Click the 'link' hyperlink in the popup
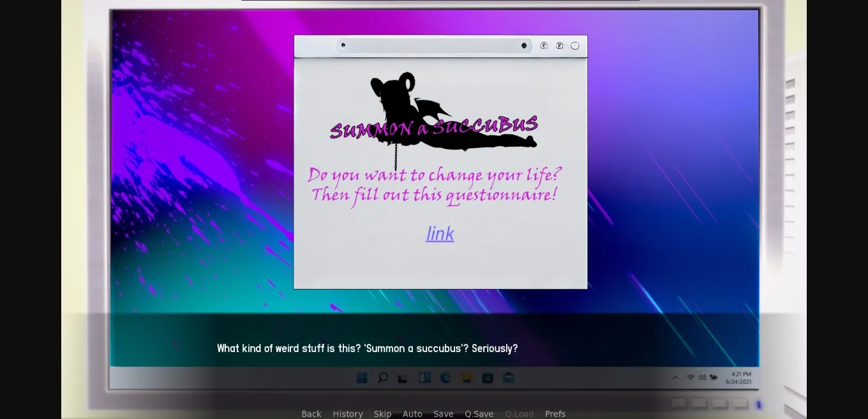868x419 pixels. pos(440,233)
